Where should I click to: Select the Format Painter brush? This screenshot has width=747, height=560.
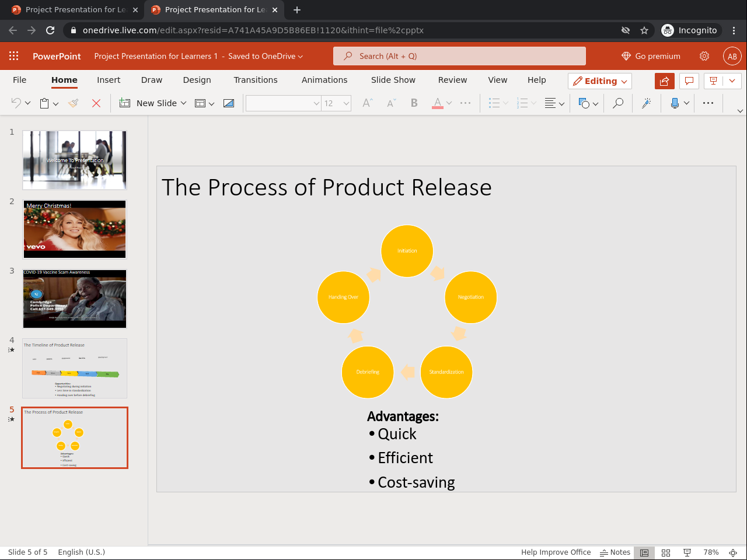[x=73, y=103]
